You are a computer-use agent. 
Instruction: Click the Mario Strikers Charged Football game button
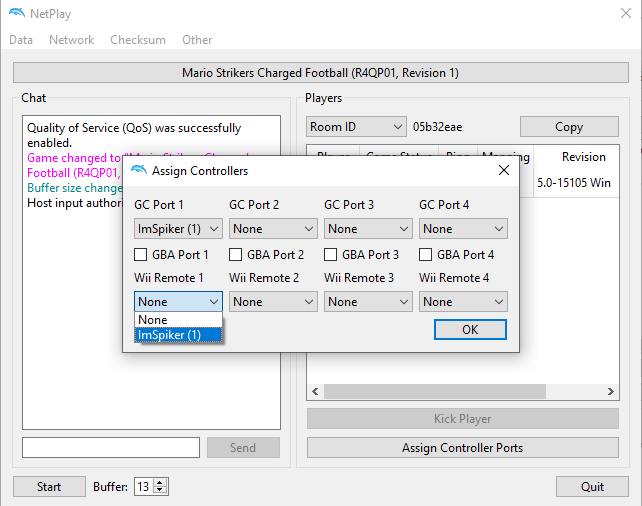321,73
